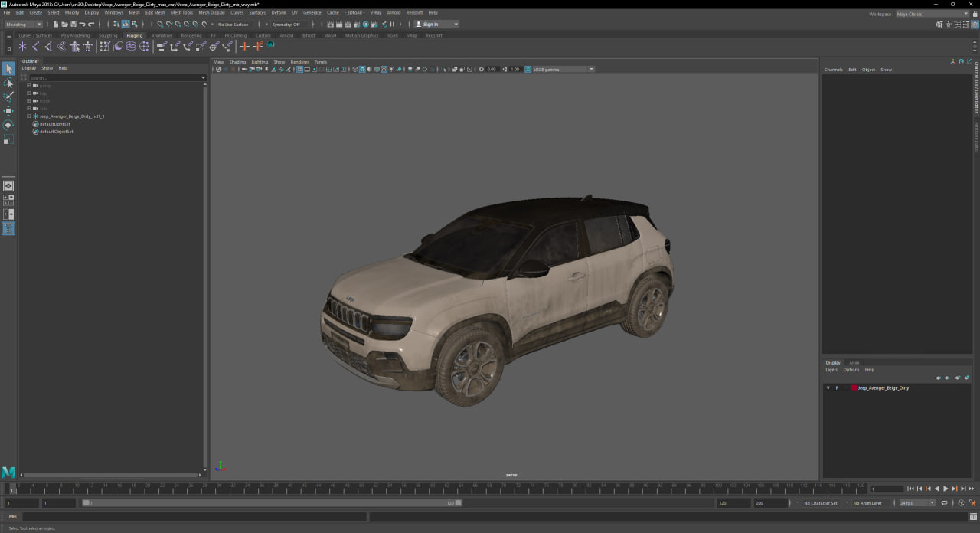Activate the Rotate tool in toolbox
Image resolution: width=980 pixels, height=533 pixels.
pos(8,125)
